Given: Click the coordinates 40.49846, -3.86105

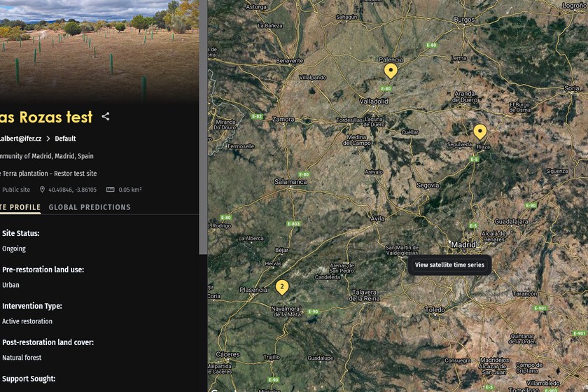Looking at the screenshot, I should tap(72, 190).
